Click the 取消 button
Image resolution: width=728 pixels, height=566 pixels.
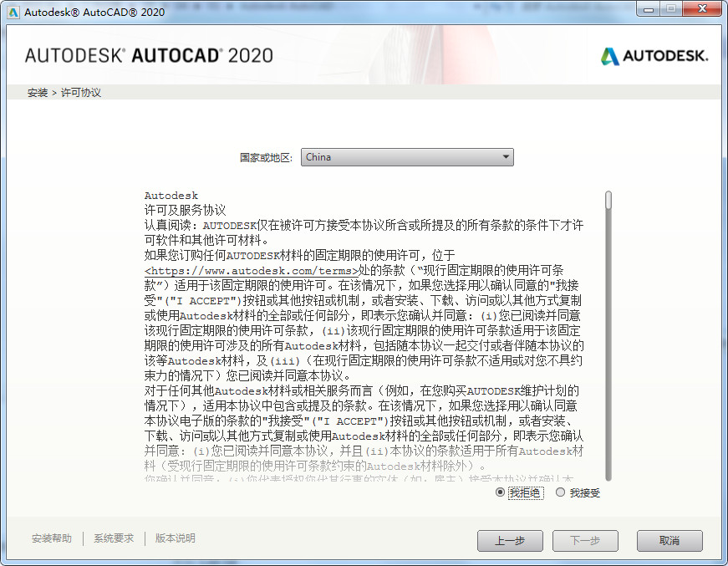click(669, 541)
